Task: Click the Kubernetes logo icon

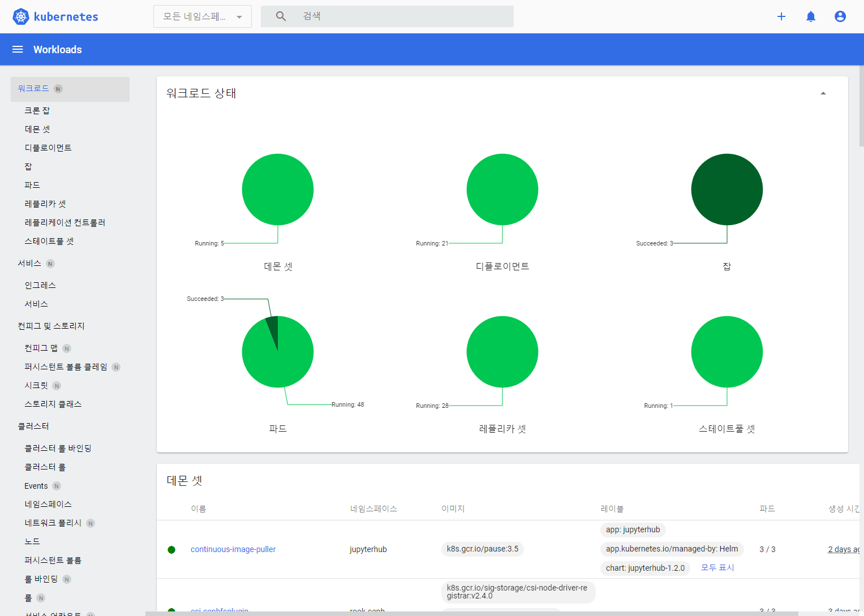Action: [x=21, y=16]
